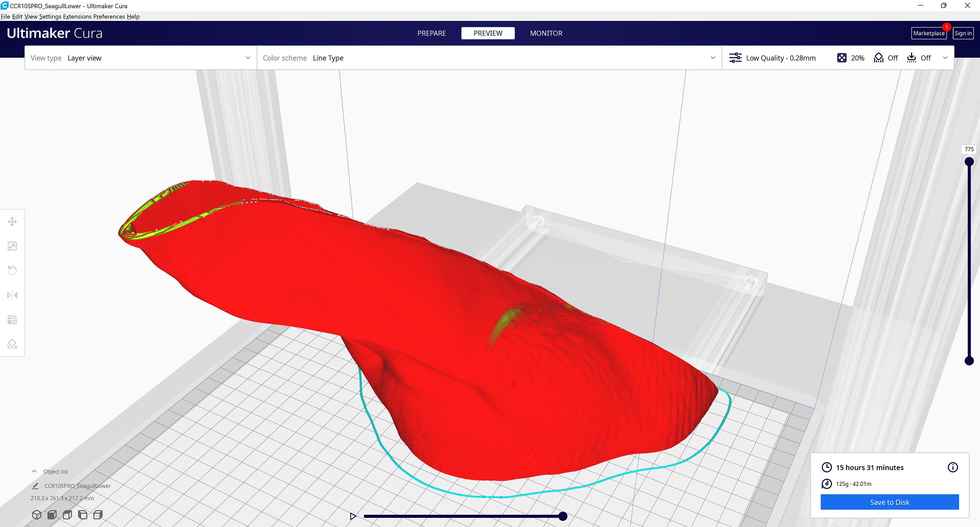Select CCR10SPRO_SeagullLower in object list
980x527 pixels.
(78, 486)
